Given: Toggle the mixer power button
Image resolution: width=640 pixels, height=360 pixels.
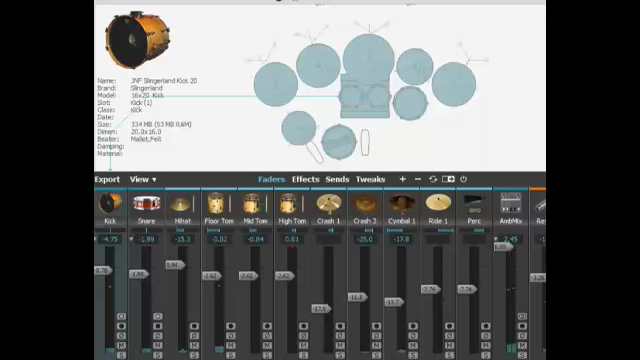Looking at the screenshot, I should tap(463, 179).
